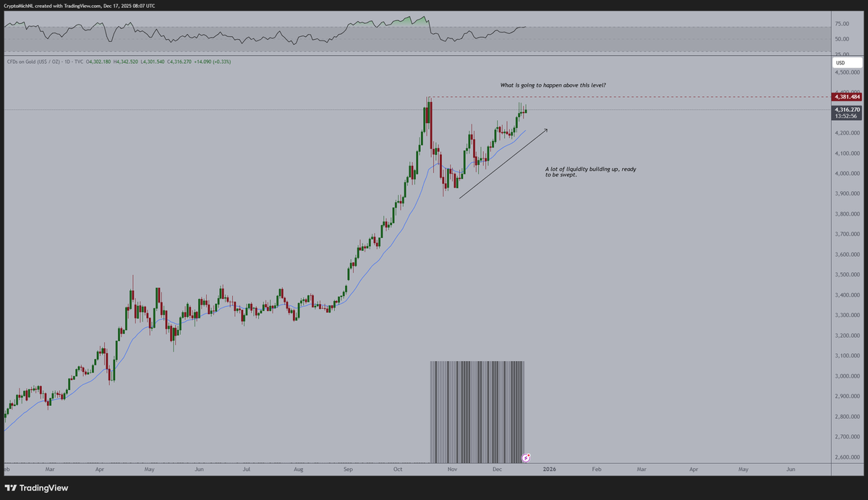Click the low value L4,301.540
The image size is (868, 500).
pyautogui.click(x=153, y=62)
